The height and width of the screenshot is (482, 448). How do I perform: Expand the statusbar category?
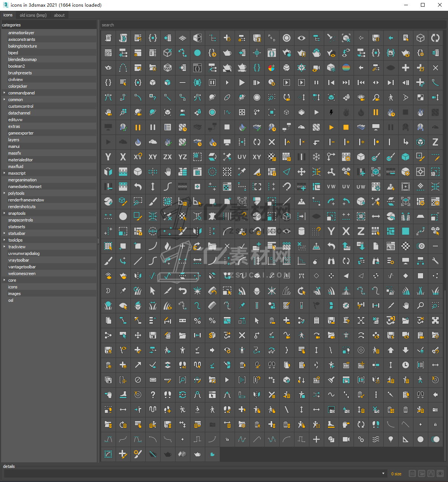(x=4, y=233)
